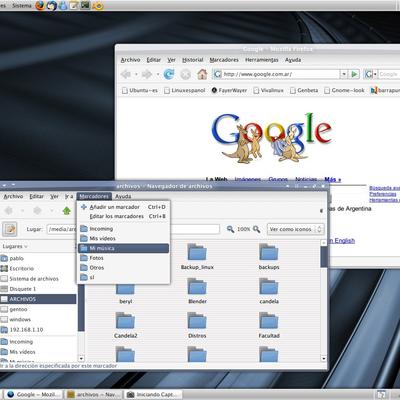The width and height of the screenshot is (400, 400).
Task: Click the Firefox Google search box
Action: 389,74
